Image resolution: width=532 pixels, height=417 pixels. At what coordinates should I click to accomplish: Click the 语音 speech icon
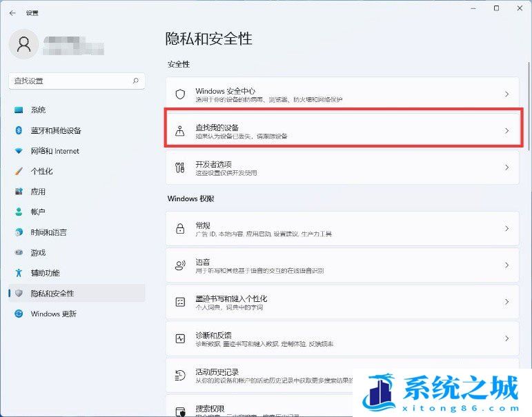[x=180, y=265]
